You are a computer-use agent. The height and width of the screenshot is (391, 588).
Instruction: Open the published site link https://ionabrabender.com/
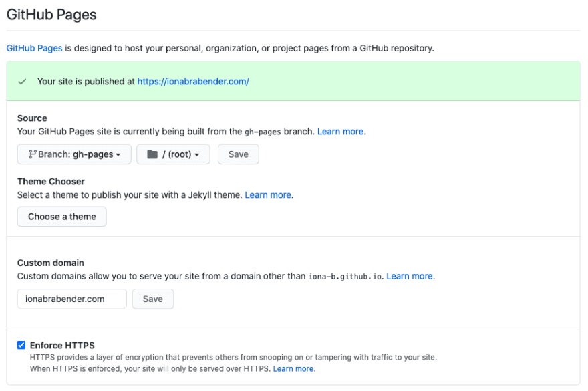point(193,82)
